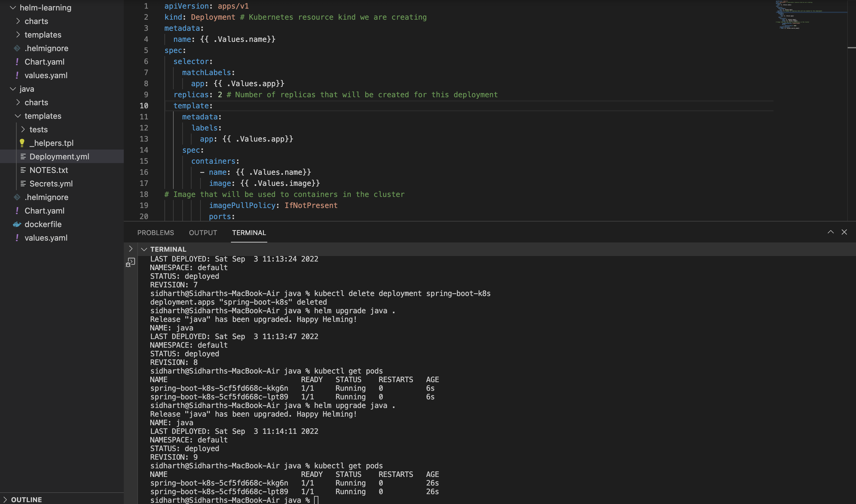Click the lightbulb icon next to _helpers.tpl
Viewport: 856px width, 504px height.
pyautogui.click(x=22, y=143)
